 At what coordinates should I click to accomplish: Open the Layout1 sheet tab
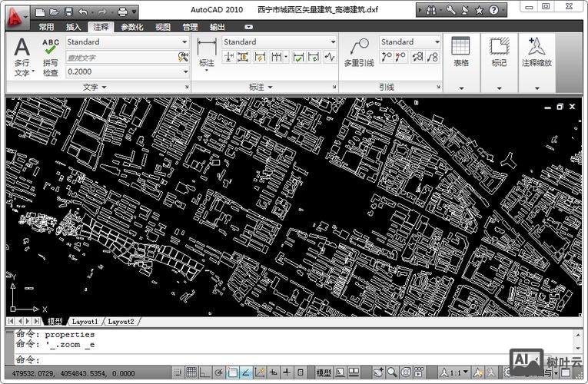click(x=85, y=321)
